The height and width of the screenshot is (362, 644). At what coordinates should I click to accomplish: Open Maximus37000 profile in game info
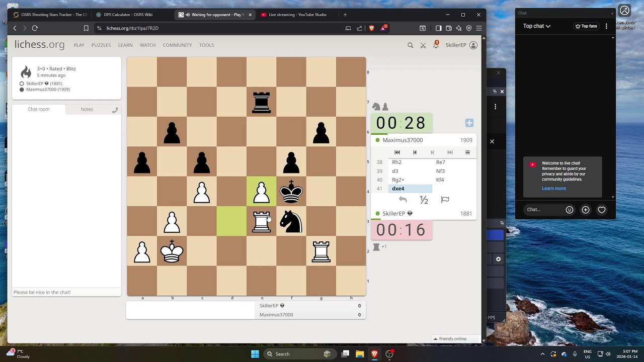coord(48,89)
